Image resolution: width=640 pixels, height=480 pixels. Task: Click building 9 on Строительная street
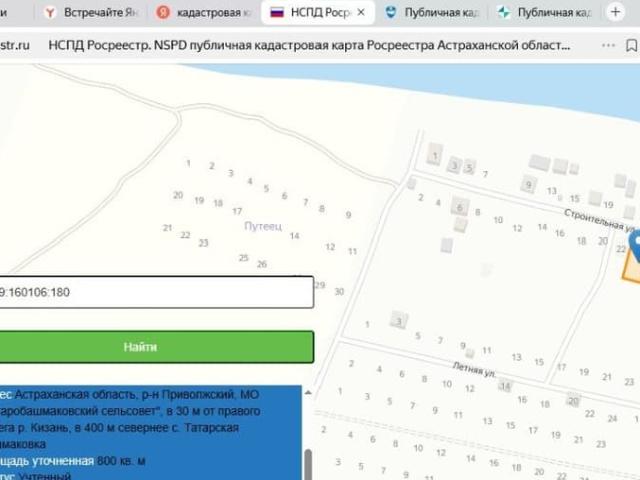pos(528,184)
